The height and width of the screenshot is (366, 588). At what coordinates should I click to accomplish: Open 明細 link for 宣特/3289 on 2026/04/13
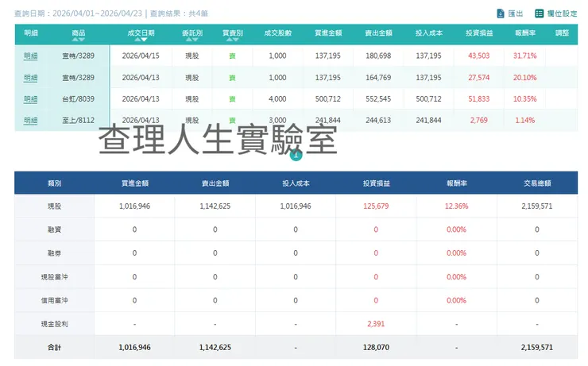point(30,78)
